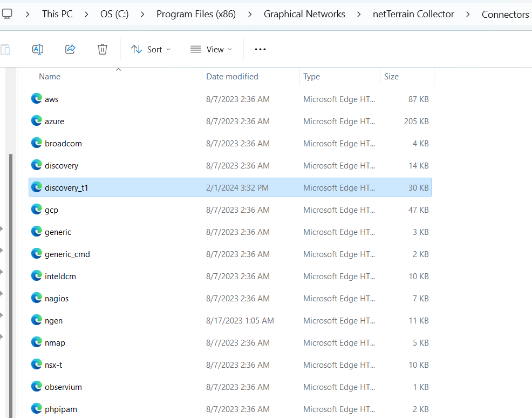Viewport: 532px width, 418px height.
Task: Click the Rename icon in toolbar
Action: pyautogui.click(x=38, y=49)
